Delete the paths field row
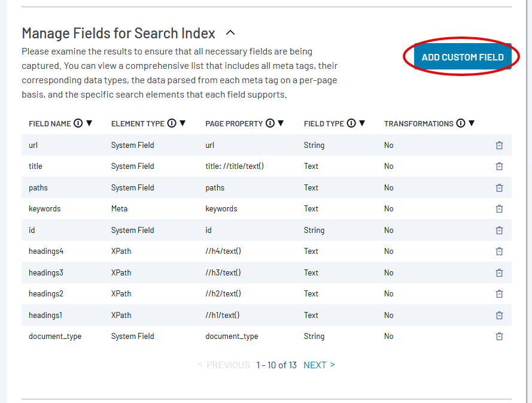Viewport: 532px width, 403px height. (499, 188)
